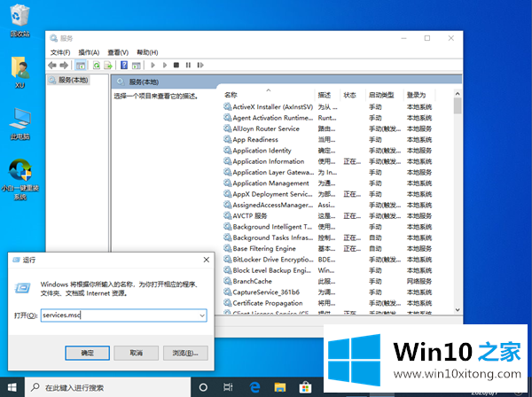Image resolution: width=532 pixels, height=397 pixels.
Task: Select AllJoyn Router Service row
Action: tap(328, 128)
